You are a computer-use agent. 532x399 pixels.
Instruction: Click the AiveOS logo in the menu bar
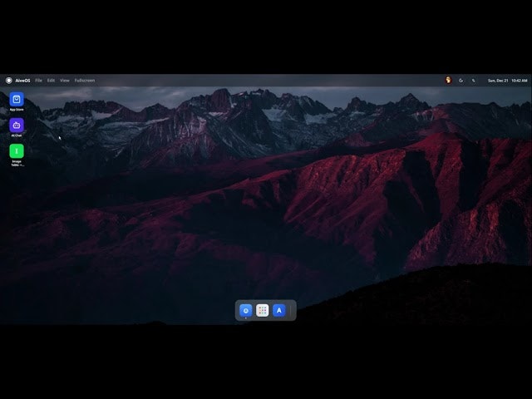9,81
